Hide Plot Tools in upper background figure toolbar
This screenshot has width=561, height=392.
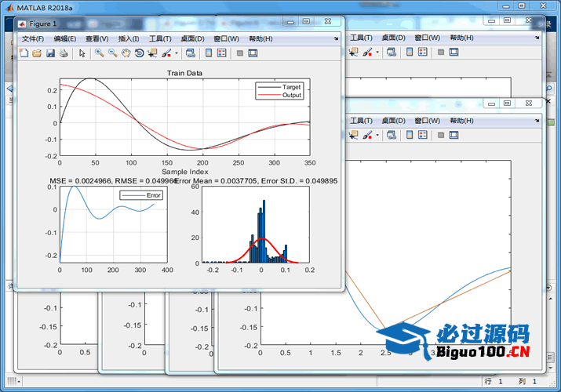coord(441,53)
